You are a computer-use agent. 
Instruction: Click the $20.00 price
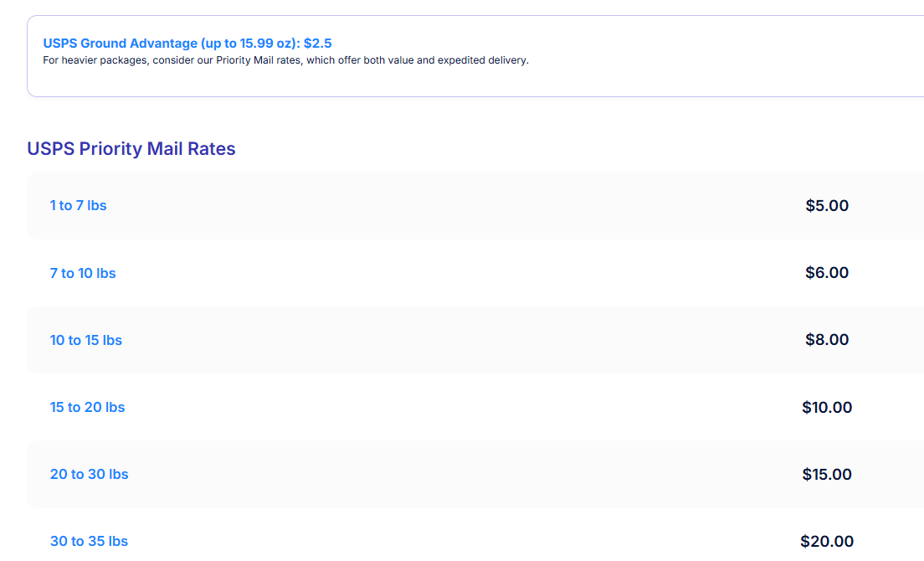827,541
